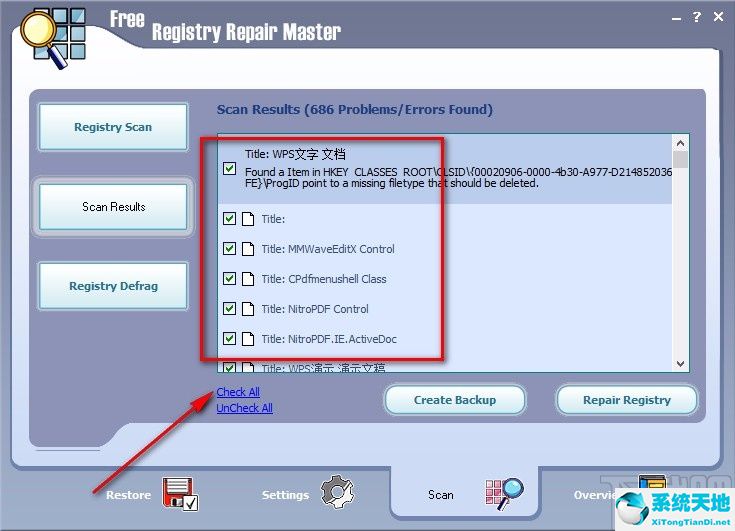Screen dimensions: 735x531
Task: Click the Scan magnifier grid icon
Action: click(x=504, y=493)
